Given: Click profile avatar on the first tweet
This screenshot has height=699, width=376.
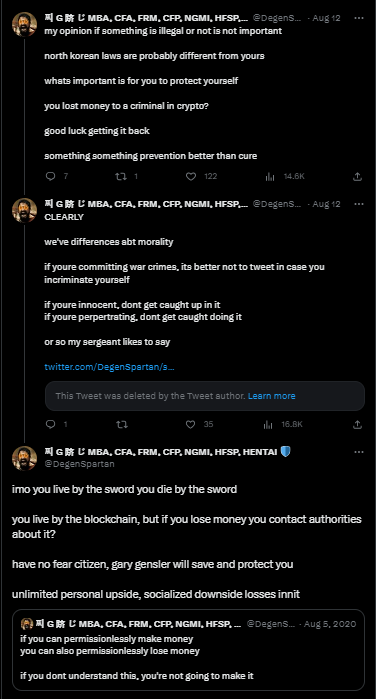Looking at the screenshot, I should [x=25, y=25].
